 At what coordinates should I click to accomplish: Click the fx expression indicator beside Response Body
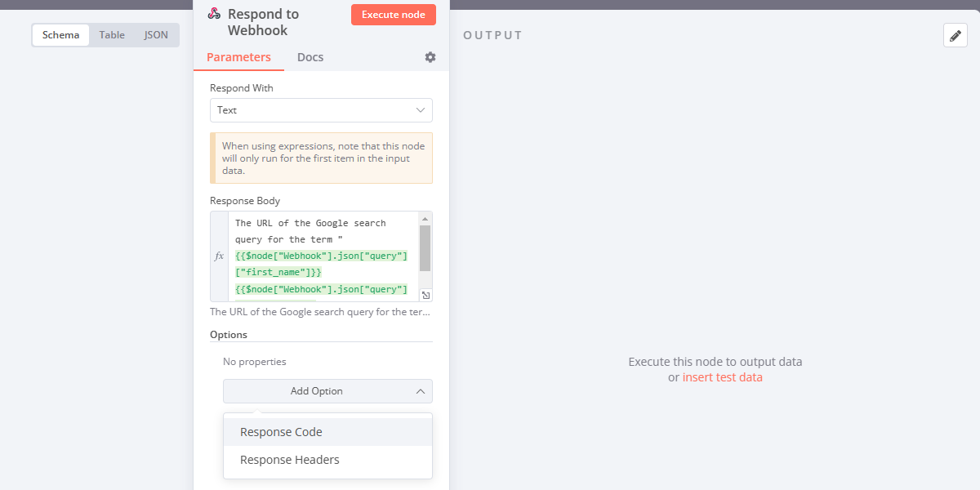(x=218, y=256)
